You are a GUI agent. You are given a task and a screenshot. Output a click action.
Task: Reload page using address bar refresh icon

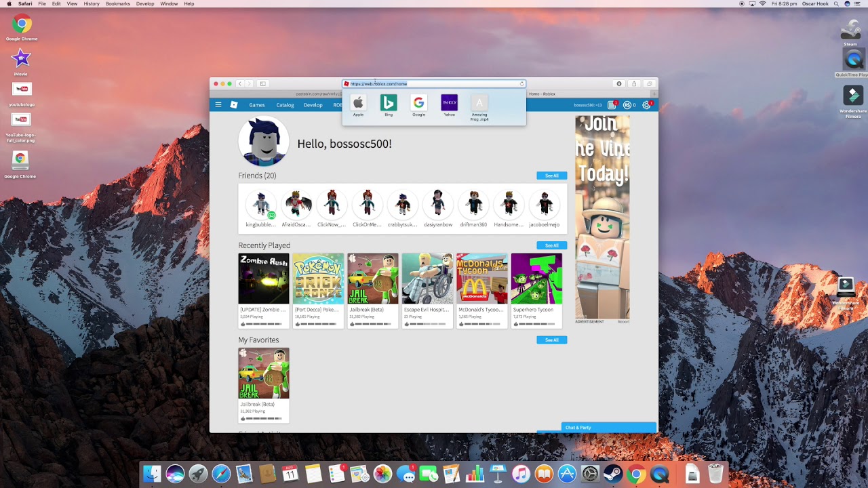[x=521, y=84]
